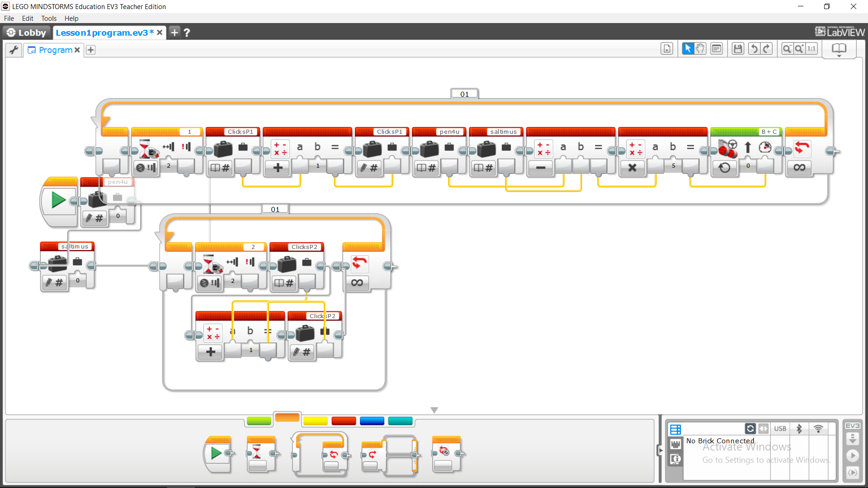Image resolution: width=868 pixels, height=488 pixels.
Task: Switch to the Lobby tab
Action: click(x=27, y=33)
